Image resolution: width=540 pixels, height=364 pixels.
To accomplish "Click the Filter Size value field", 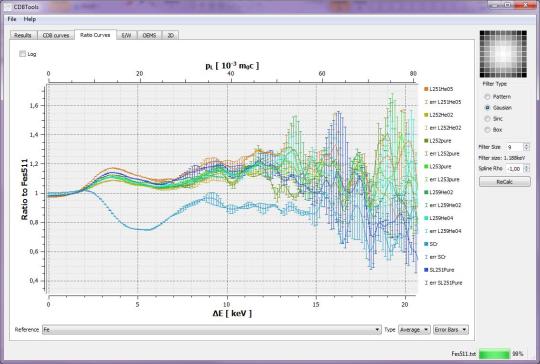I will click(514, 147).
